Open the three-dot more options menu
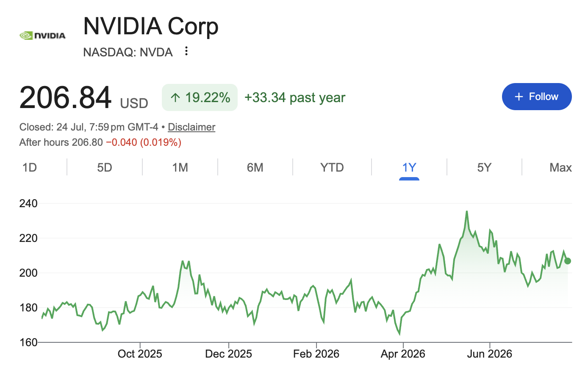 (186, 51)
